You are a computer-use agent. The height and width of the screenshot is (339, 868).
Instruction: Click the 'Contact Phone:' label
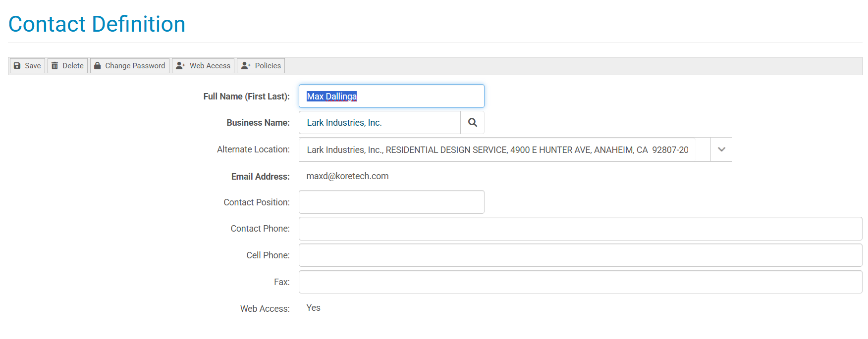point(260,229)
